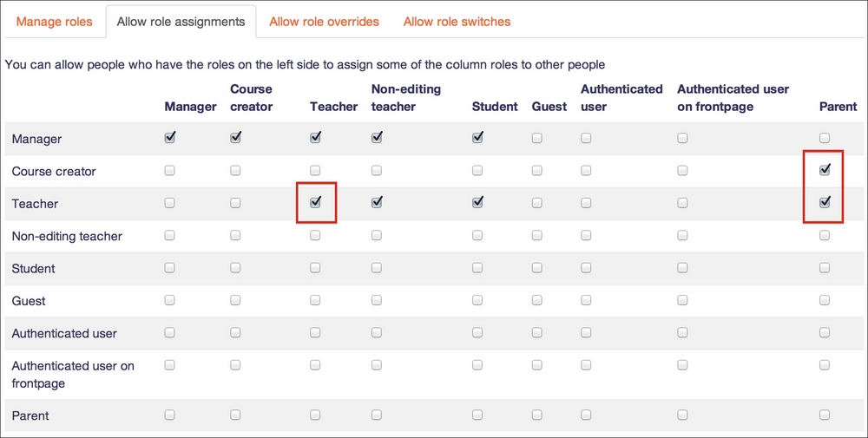Enable Manager can assign Guest
The width and height of the screenshot is (868, 438).
click(x=537, y=138)
